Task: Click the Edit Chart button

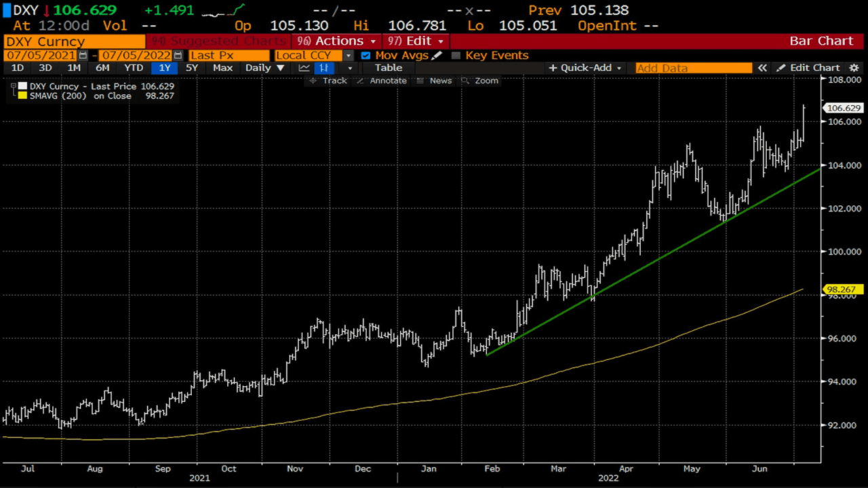Action: (808, 68)
